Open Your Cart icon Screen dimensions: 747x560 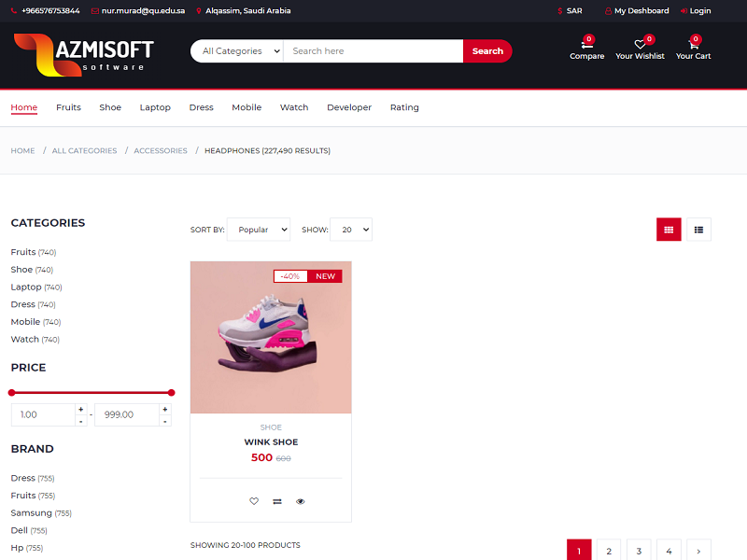(x=693, y=45)
